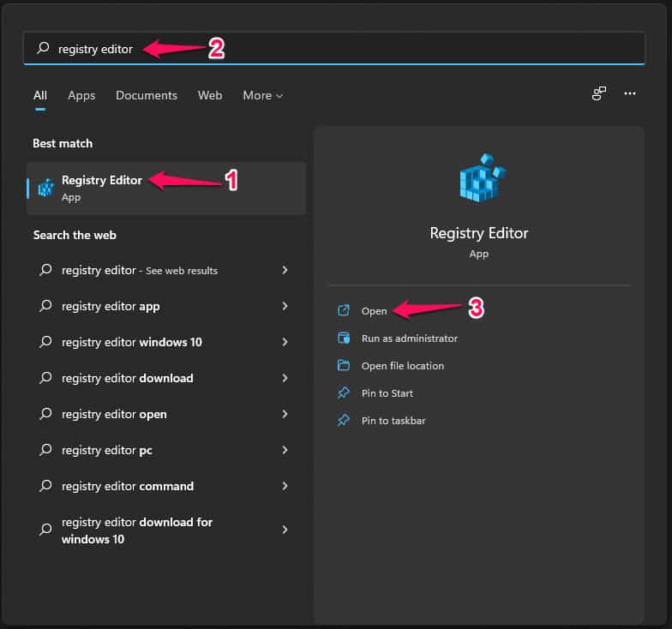
Task: Expand the More dropdown
Action: pos(262,96)
